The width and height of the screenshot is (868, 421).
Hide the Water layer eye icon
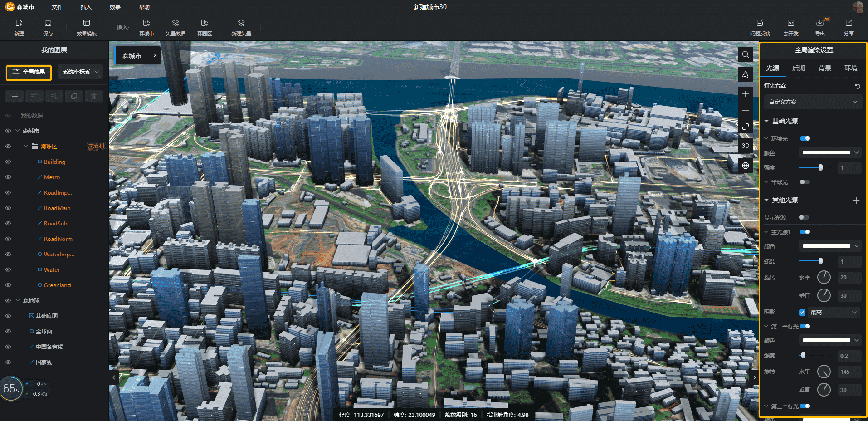pos(8,269)
